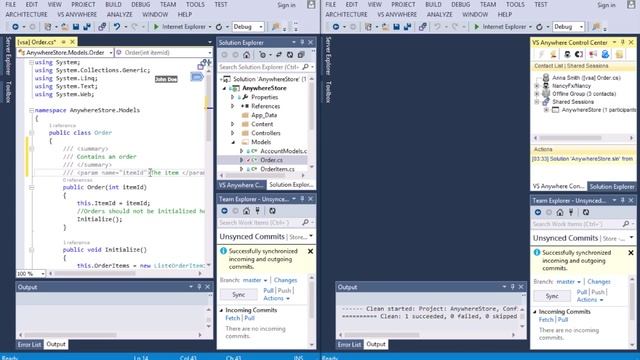640x360 pixels.
Task: Expand the Controllers folder in Solution Explorer
Action: 233,133
